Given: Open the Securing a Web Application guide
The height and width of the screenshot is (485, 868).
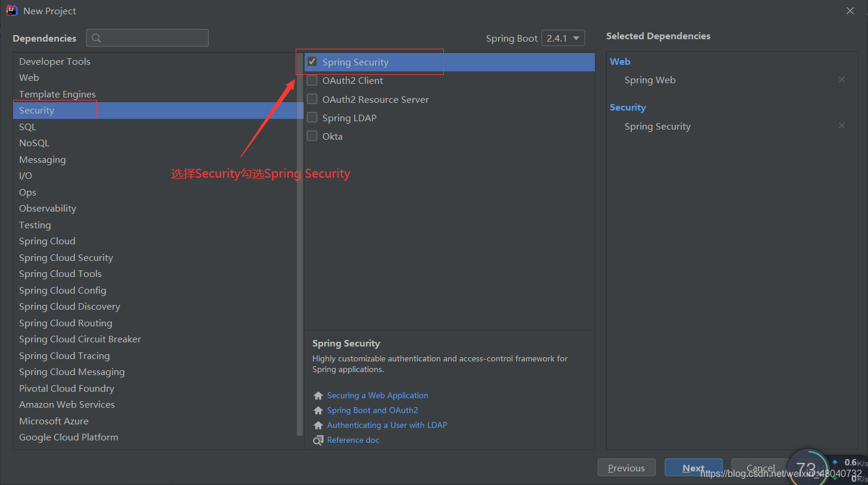Looking at the screenshot, I should tap(377, 395).
